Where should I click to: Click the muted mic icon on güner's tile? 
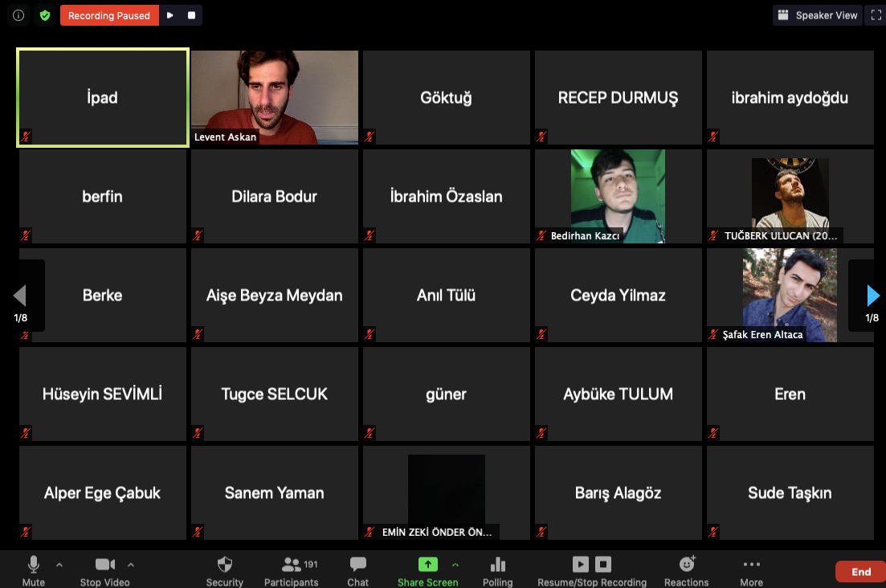click(x=370, y=433)
